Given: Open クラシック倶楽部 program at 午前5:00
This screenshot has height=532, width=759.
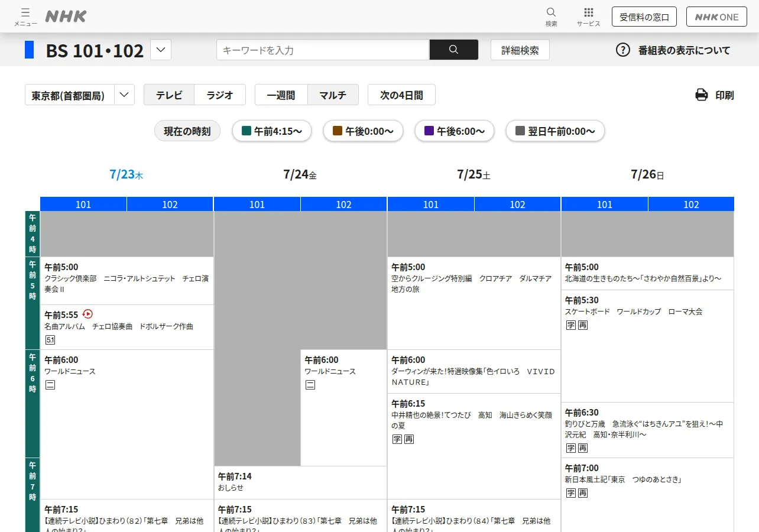Looking at the screenshot, I should [126, 281].
